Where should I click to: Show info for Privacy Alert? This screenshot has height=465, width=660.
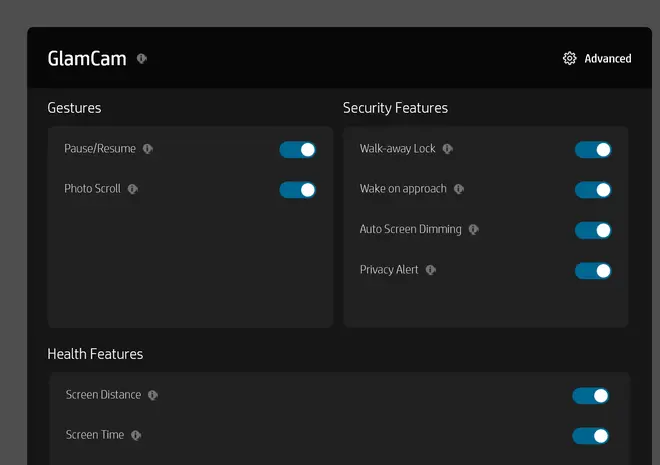(431, 270)
